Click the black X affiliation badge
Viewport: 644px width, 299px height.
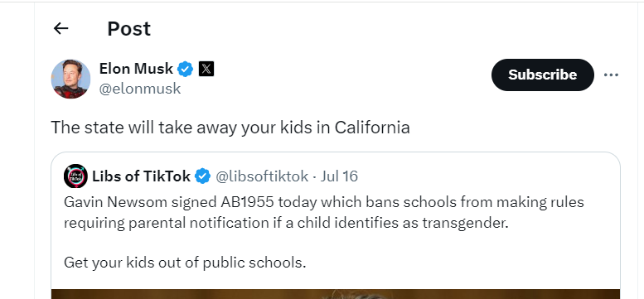206,69
